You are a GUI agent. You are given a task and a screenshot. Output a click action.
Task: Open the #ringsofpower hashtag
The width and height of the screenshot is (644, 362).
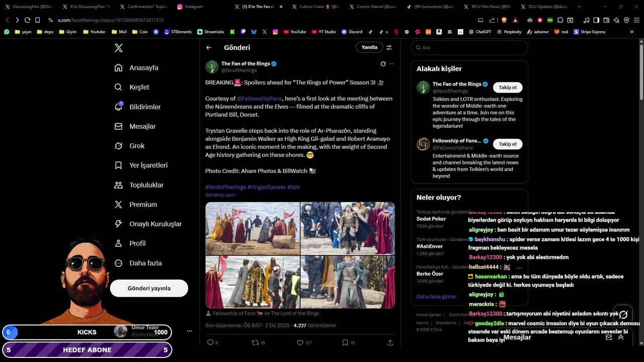pyautogui.click(x=267, y=187)
